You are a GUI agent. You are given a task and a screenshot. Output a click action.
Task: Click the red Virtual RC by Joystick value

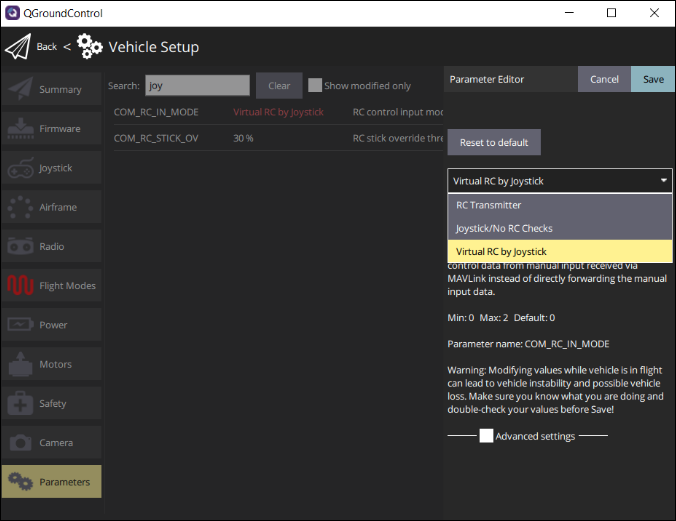[278, 112]
